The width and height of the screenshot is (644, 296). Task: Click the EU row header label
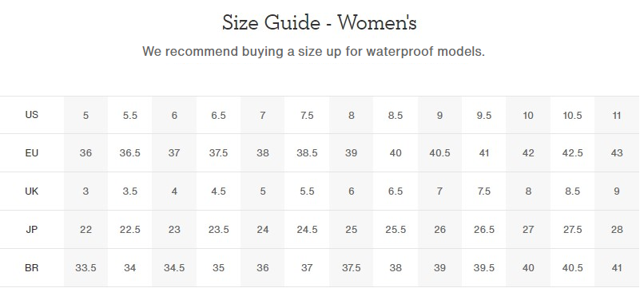[32, 153]
